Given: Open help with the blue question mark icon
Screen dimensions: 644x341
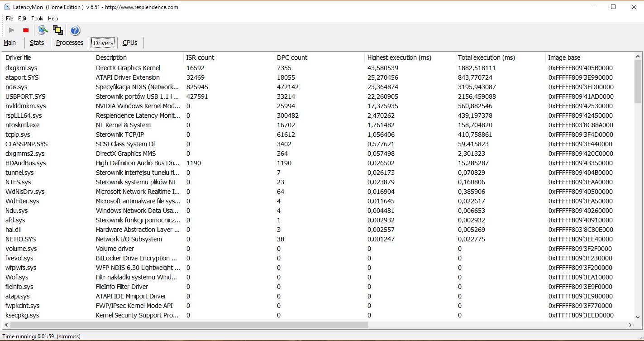Looking at the screenshot, I should point(75,30).
